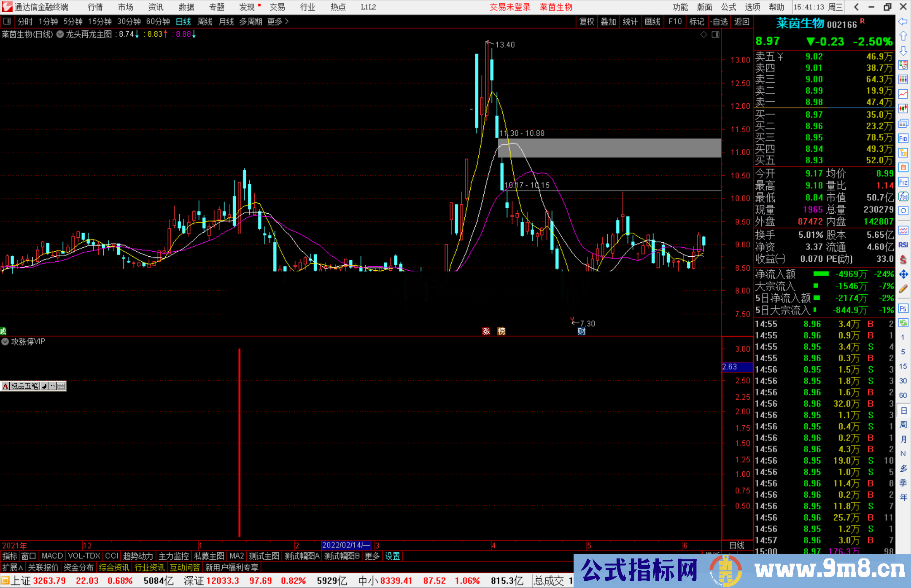Click the gray 11.30-10.88 price zone
This screenshot has width=911, height=588.
tap(609, 148)
